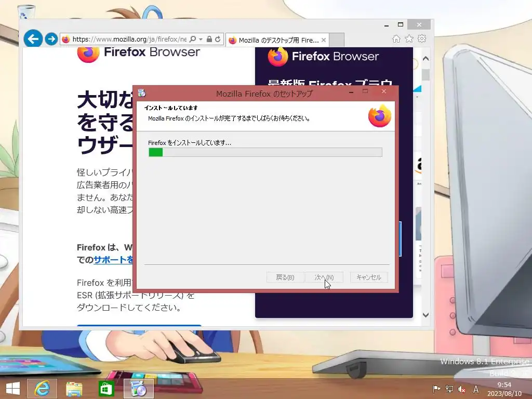
Task: Open the Recycle Bin on desktop
Action: pyautogui.click(x=25, y=12)
